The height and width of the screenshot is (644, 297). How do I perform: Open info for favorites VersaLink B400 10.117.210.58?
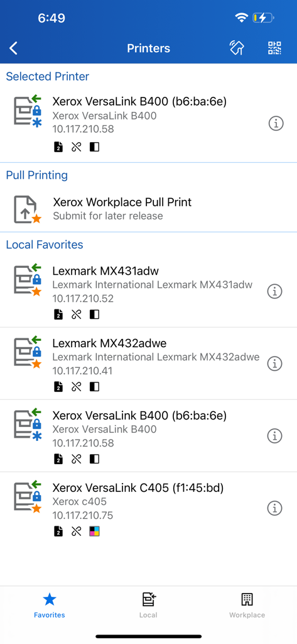pyautogui.click(x=275, y=436)
